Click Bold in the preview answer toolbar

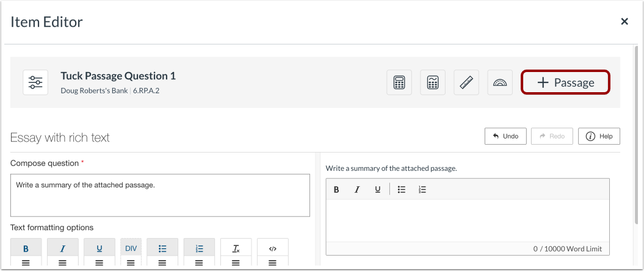pos(336,189)
